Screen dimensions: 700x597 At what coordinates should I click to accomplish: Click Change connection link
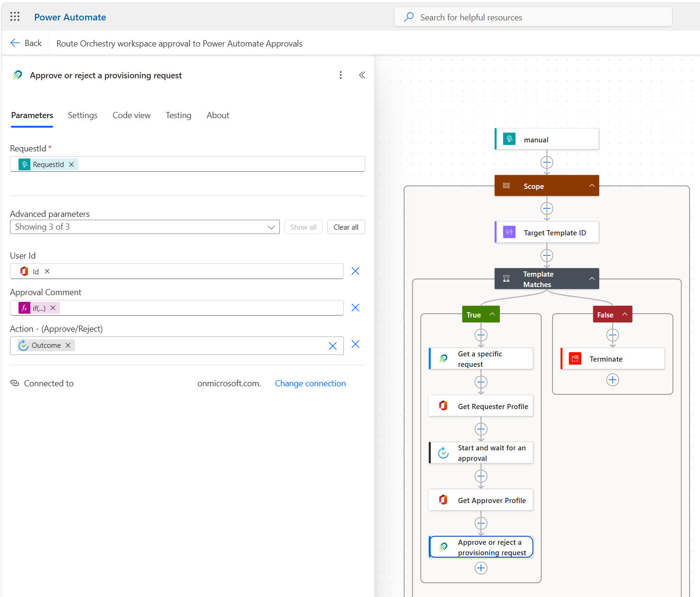pyautogui.click(x=310, y=383)
